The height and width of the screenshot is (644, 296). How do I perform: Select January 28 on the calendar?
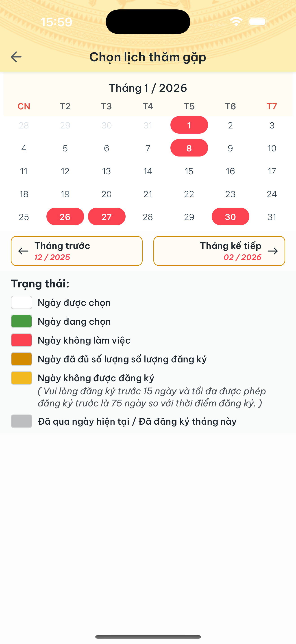[x=148, y=217]
